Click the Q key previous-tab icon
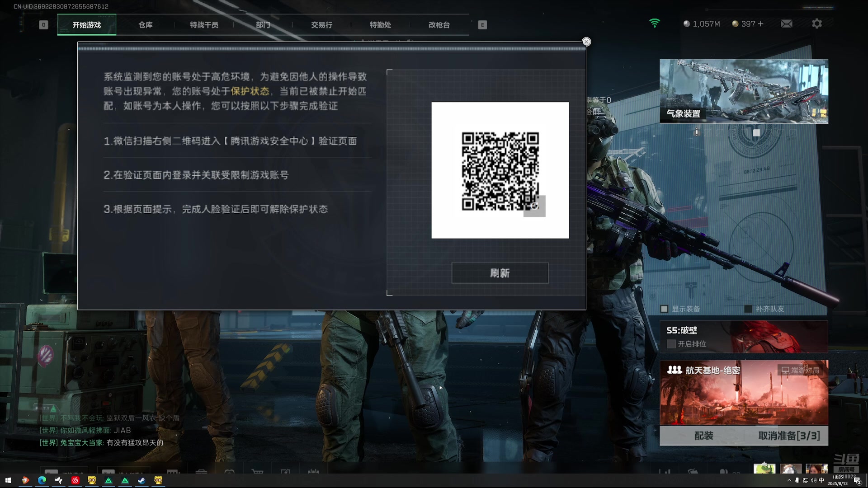 [43, 25]
